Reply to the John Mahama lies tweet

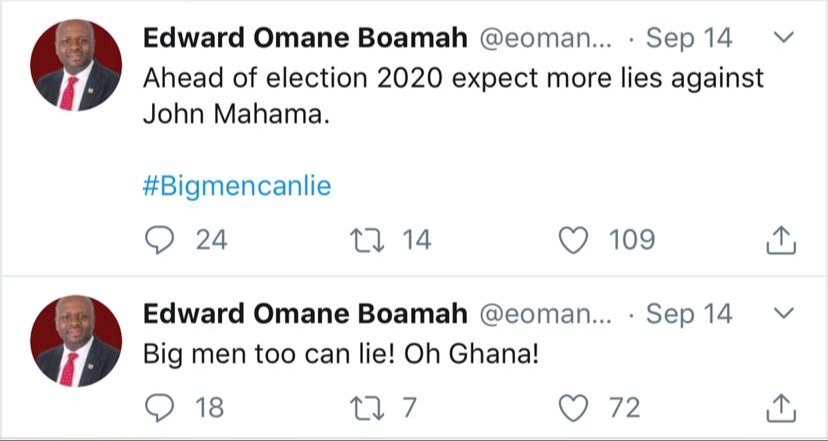(159, 240)
